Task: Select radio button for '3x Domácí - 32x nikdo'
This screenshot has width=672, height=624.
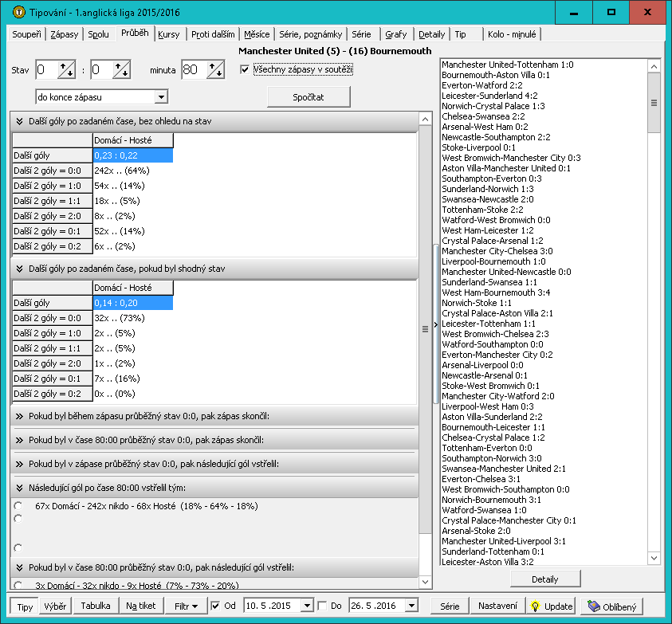Action: click(18, 585)
